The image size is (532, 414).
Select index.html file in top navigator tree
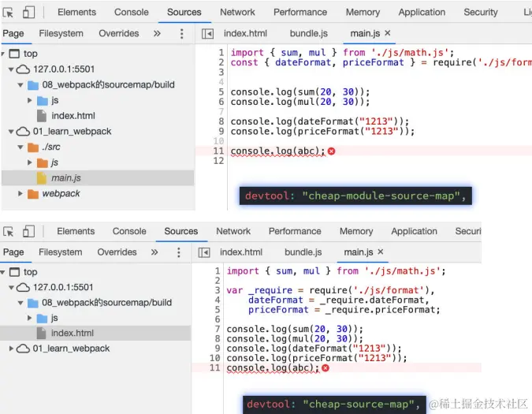point(73,116)
